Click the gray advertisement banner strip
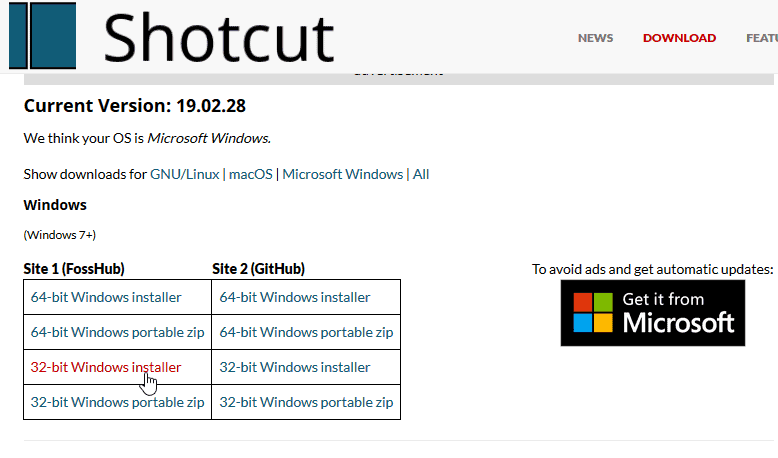The image size is (778, 458). (x=398, y=79)
